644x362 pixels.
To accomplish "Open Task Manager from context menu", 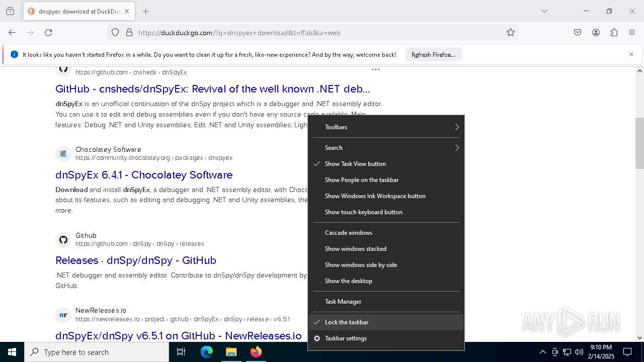I will 386,302.
